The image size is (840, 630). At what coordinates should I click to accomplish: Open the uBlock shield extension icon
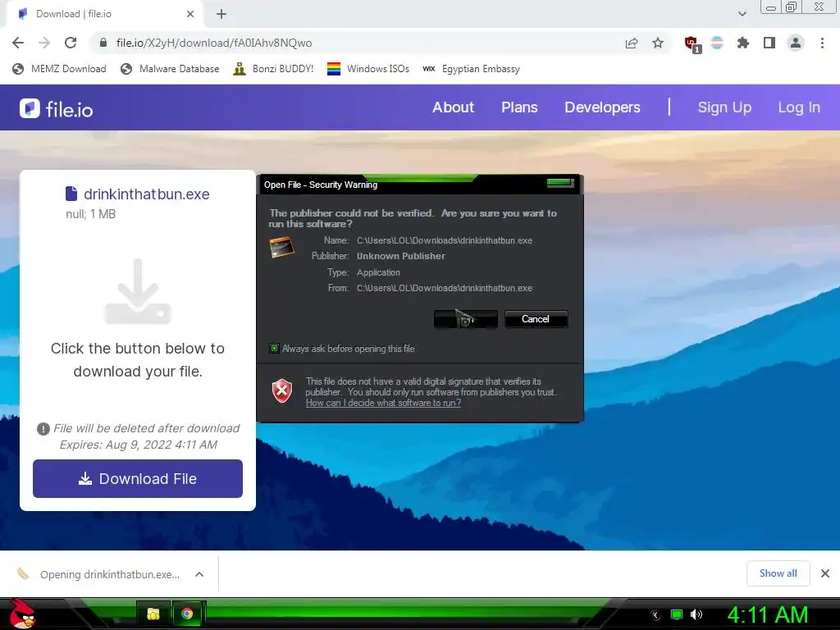pos(692,44)
